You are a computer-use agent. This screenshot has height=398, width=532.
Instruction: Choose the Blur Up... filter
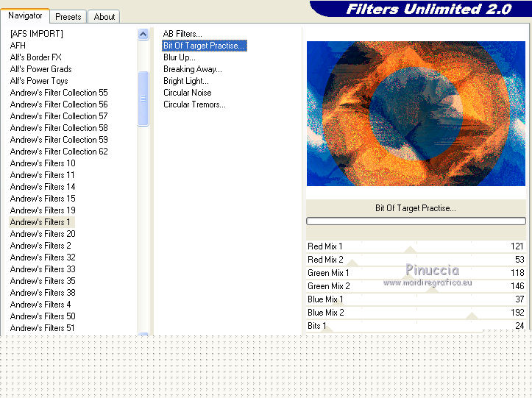(179, 57)
